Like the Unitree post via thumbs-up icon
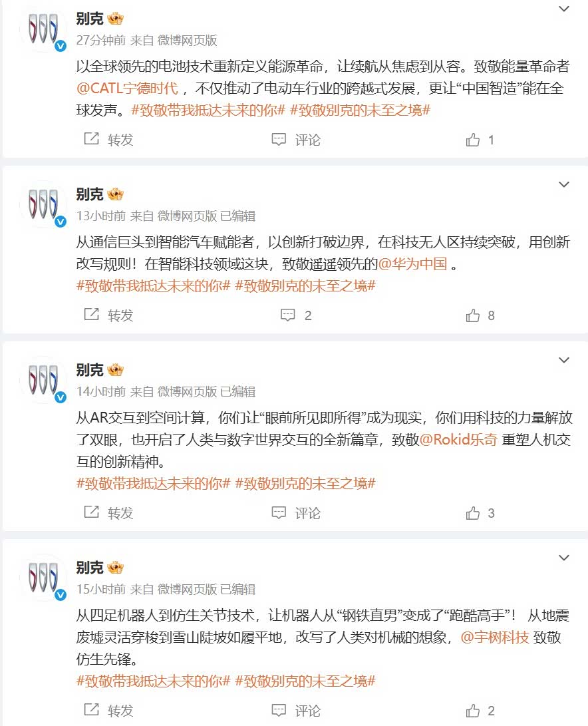This screenshot has height=726, width=588. pyautogui.click(x=473, y=711)
